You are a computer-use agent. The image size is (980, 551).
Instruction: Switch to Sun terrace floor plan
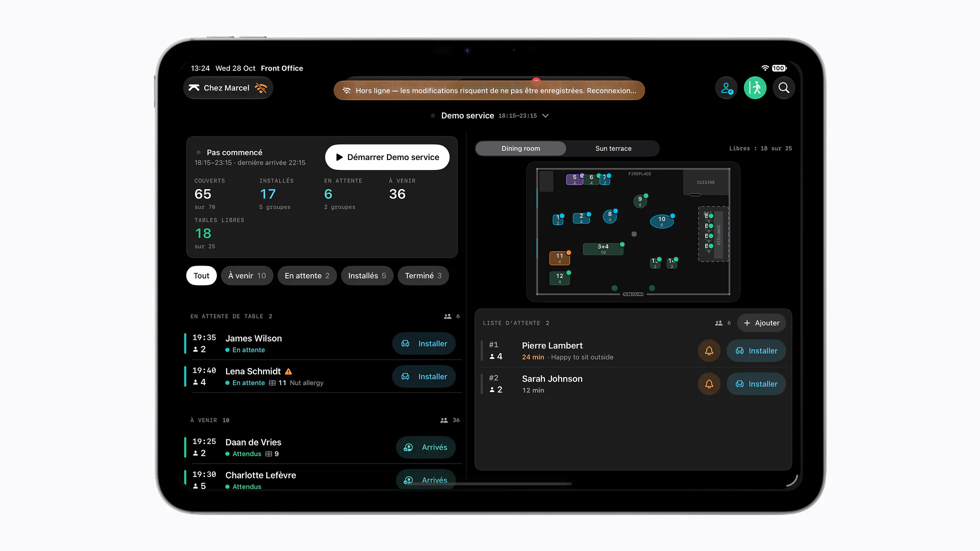pos(613,148)
